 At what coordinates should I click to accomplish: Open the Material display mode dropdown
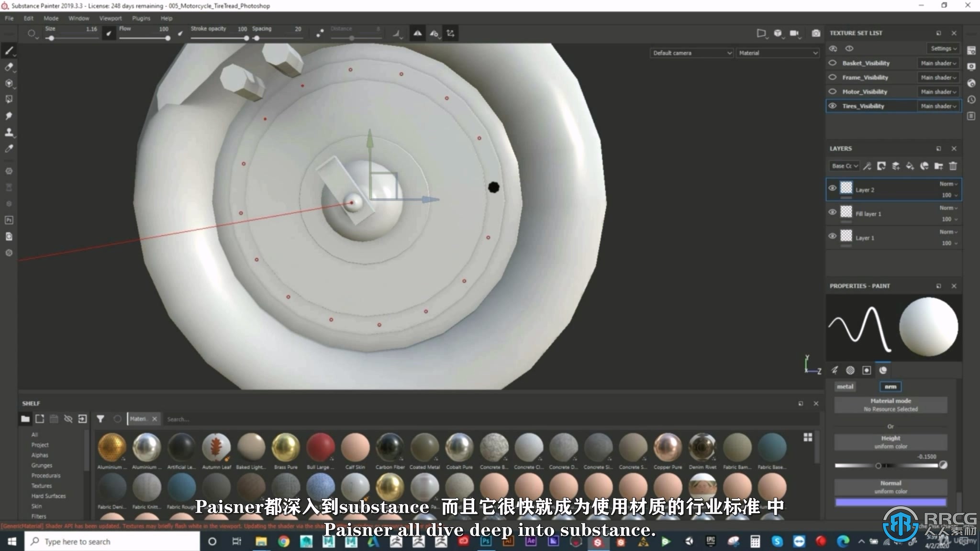pyautogui.click(x=778, y=53)
